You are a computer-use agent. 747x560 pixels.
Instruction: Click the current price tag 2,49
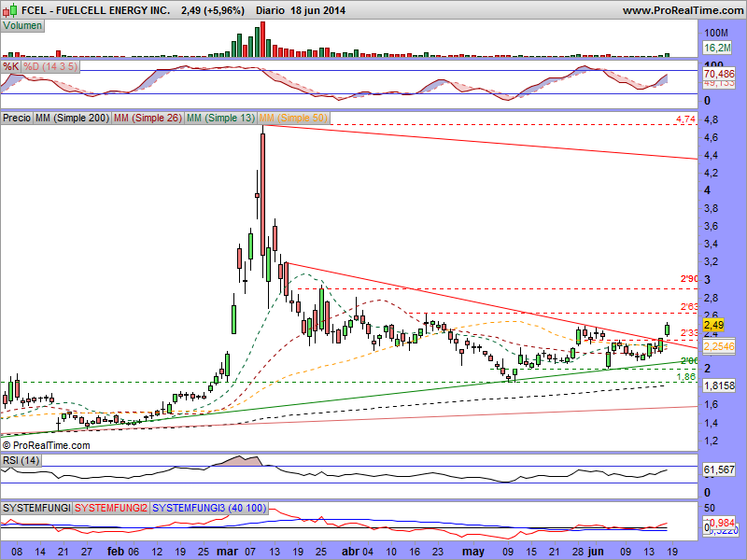[x=713, y=325]
